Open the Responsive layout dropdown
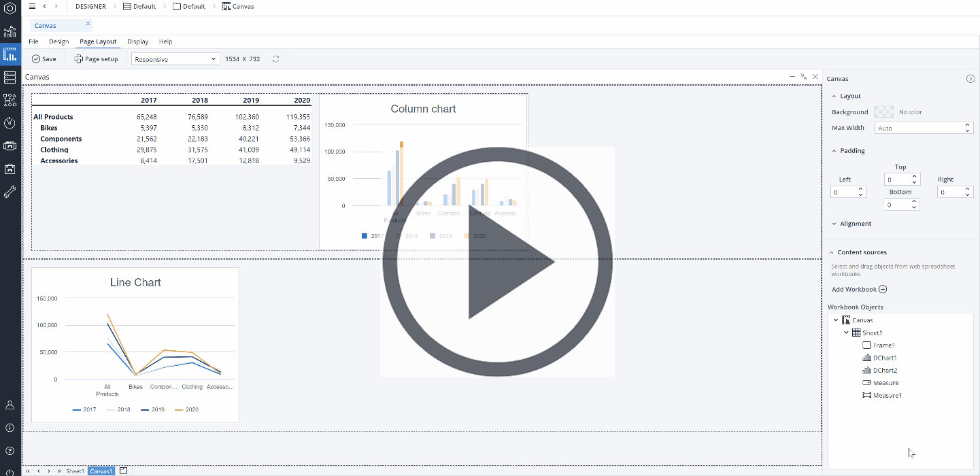This screenshot has height=476, width=980. pyautogui.click(x=175, y=59)
